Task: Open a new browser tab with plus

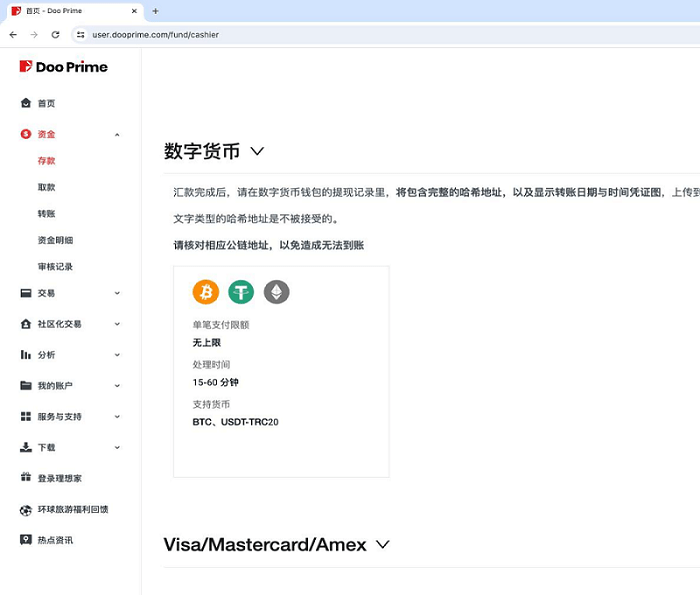Action: point(155,11)
